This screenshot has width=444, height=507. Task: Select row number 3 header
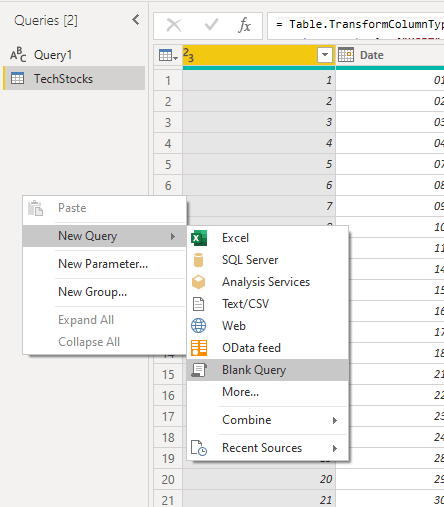[x=168, y=122]
